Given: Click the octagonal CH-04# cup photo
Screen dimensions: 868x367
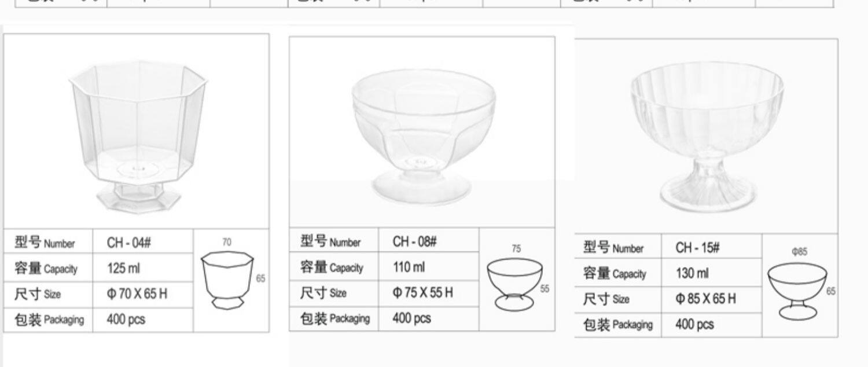Looking at the screenshot, I should point(138,137).
